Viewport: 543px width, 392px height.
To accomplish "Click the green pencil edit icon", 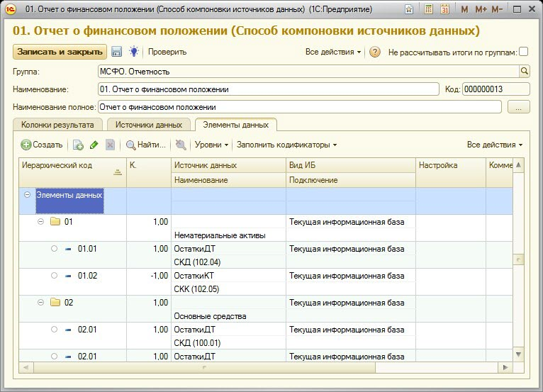I will (x=94, y=145).
